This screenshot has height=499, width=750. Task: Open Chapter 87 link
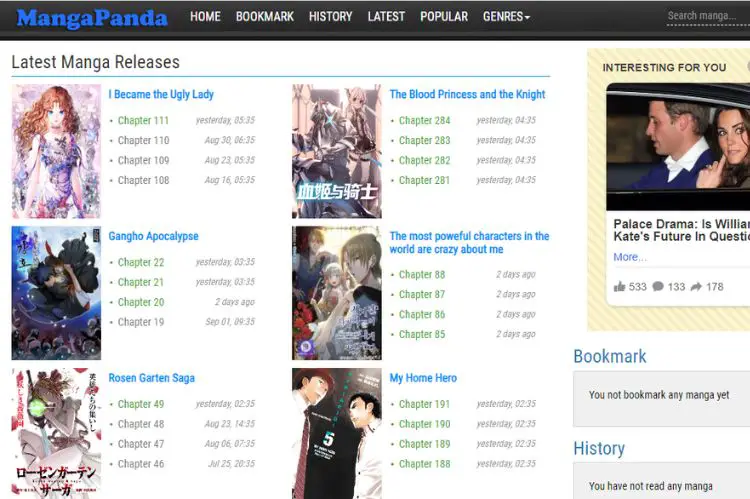[422, 295]
